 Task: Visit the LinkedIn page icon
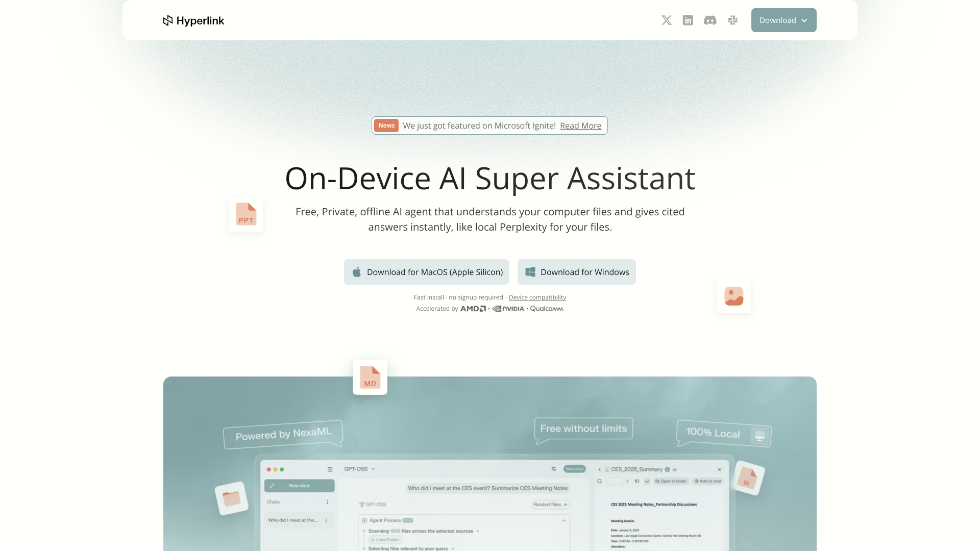point(688,20)
